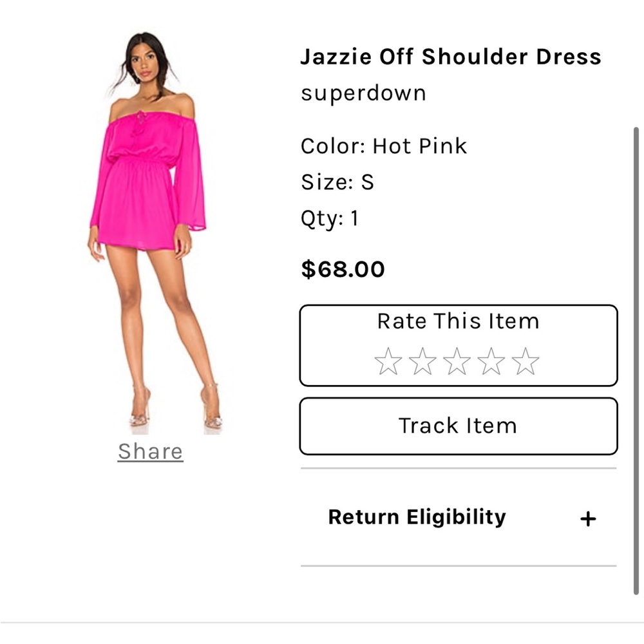Tap Qty: 1 to change quantity

(x=330, y=218)
